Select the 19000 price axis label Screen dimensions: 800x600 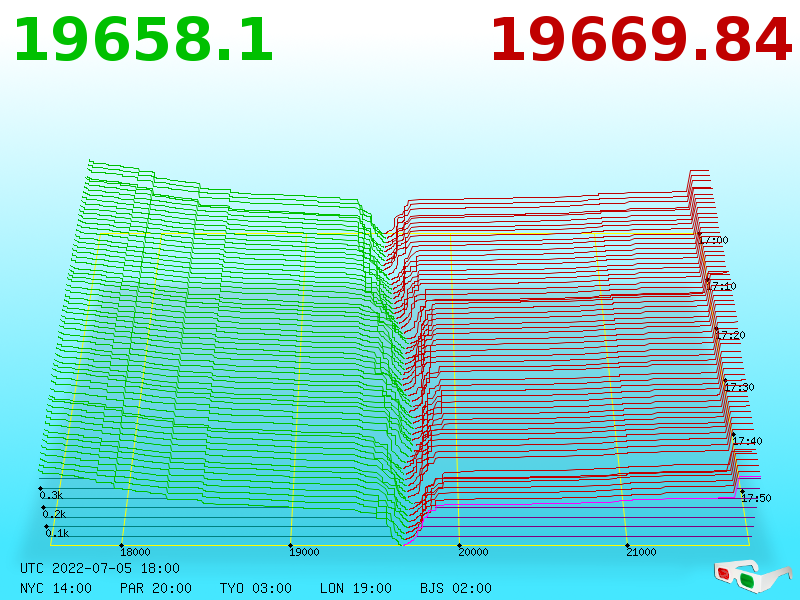tap(304, 552)
